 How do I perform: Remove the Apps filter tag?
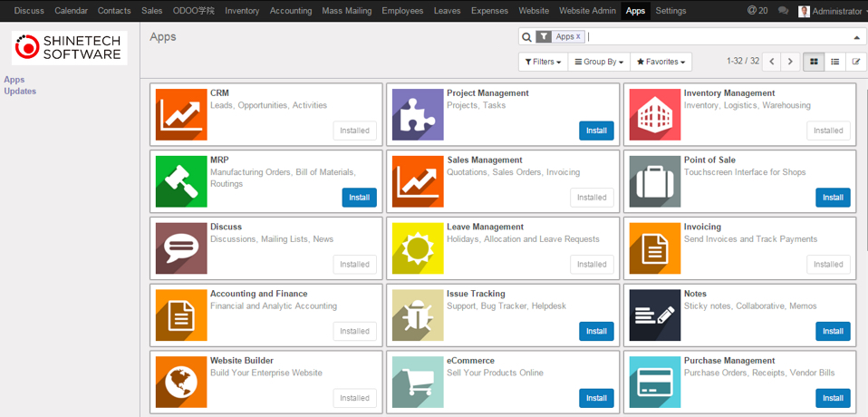578,36
